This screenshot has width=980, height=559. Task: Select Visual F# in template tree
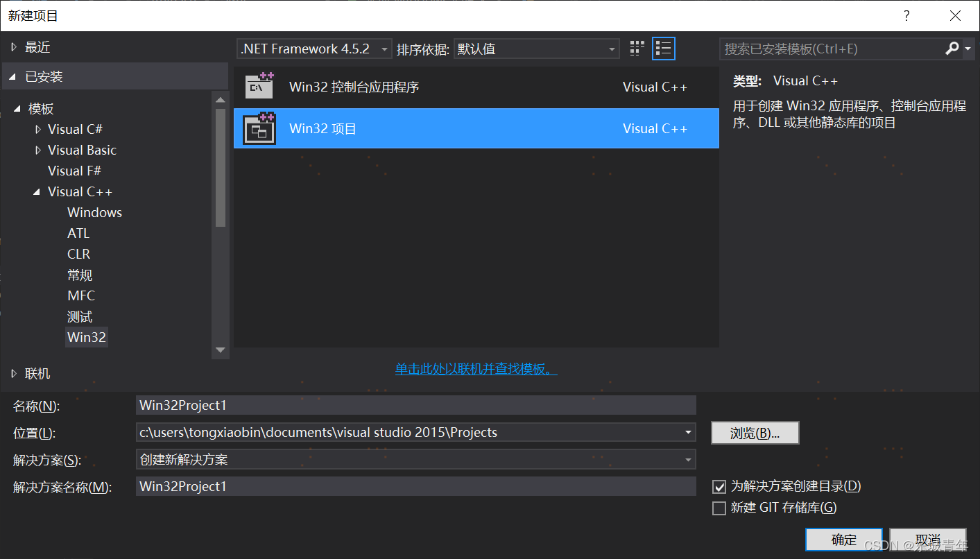(x=74, y=171)
